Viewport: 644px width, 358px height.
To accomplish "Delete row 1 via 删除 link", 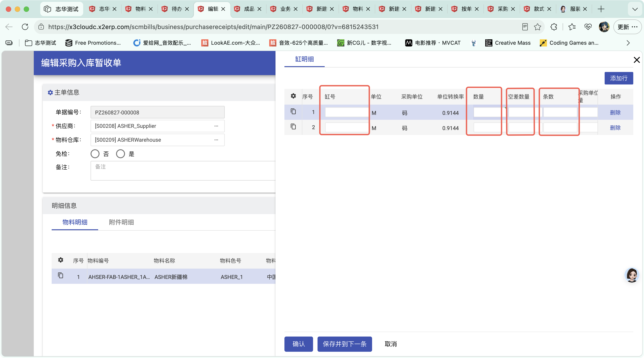I will point(615,112).
